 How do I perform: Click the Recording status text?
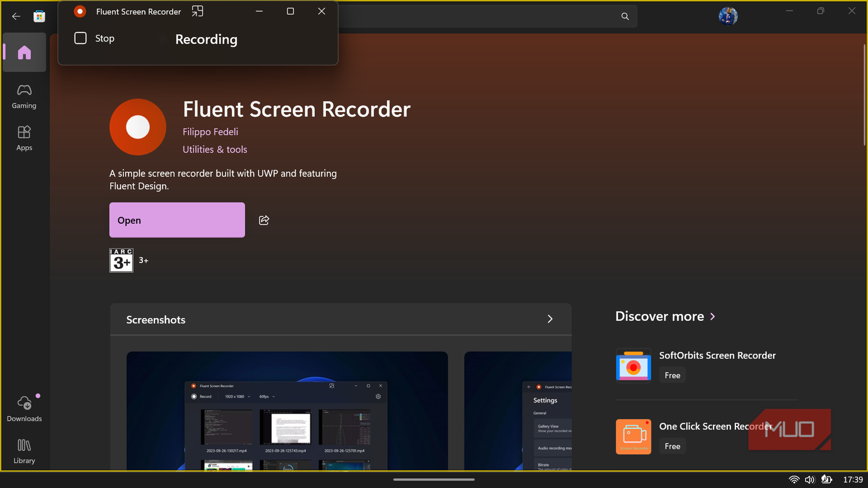(207, 39)
